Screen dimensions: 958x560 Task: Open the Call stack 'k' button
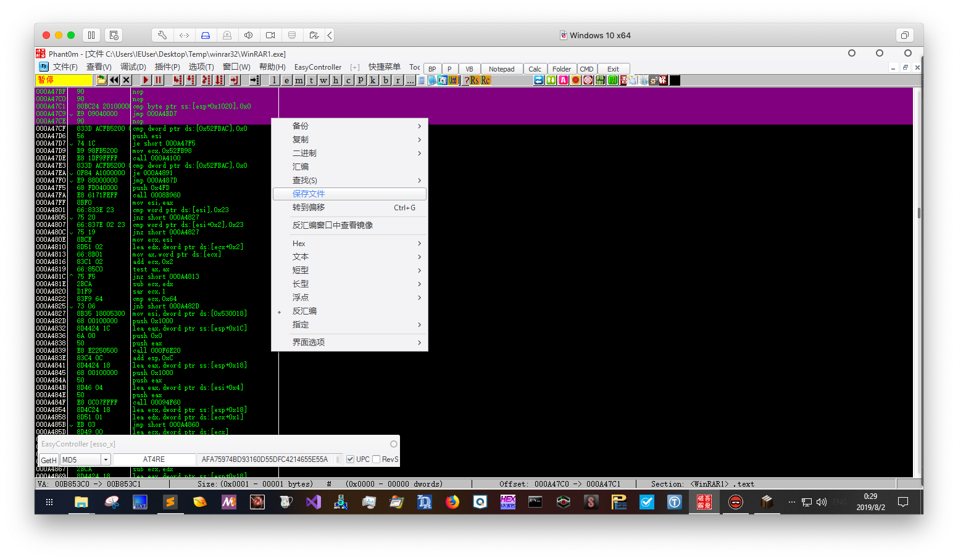[x=373, y=80]
